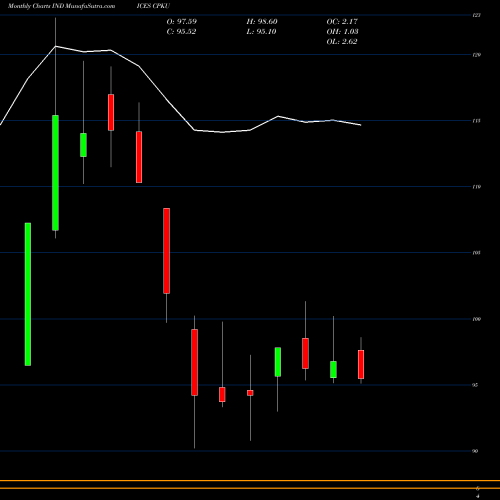
Task: Select the L: 95.10 low value
Action: tap(261, 32)
